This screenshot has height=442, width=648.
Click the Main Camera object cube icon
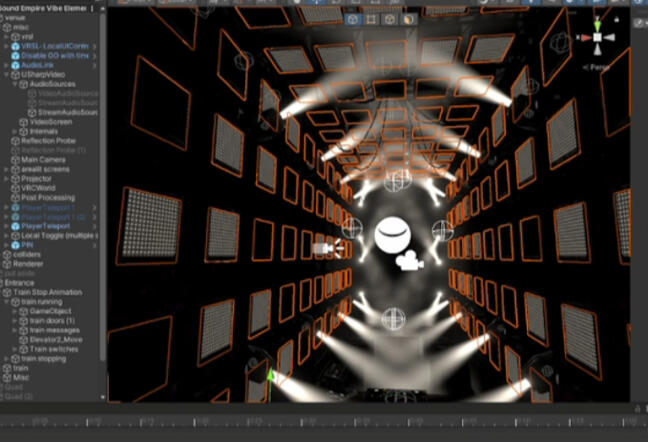16,160
